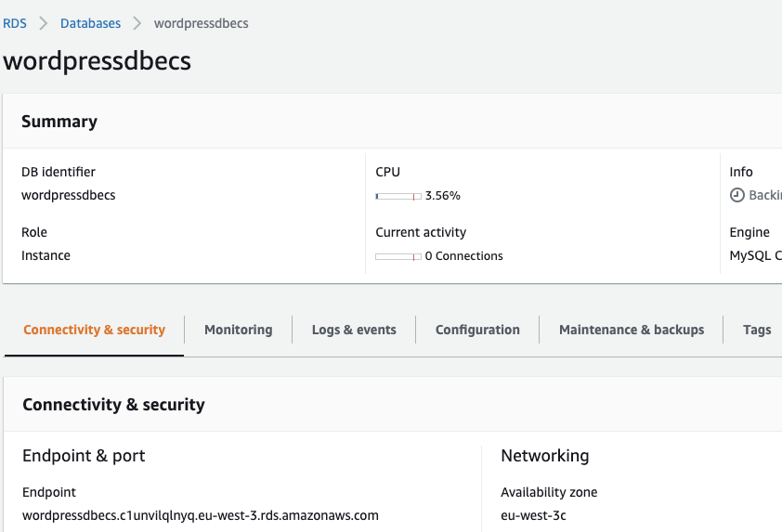
Task: Click the CPU usage progress bar
Action: point(398,196)
